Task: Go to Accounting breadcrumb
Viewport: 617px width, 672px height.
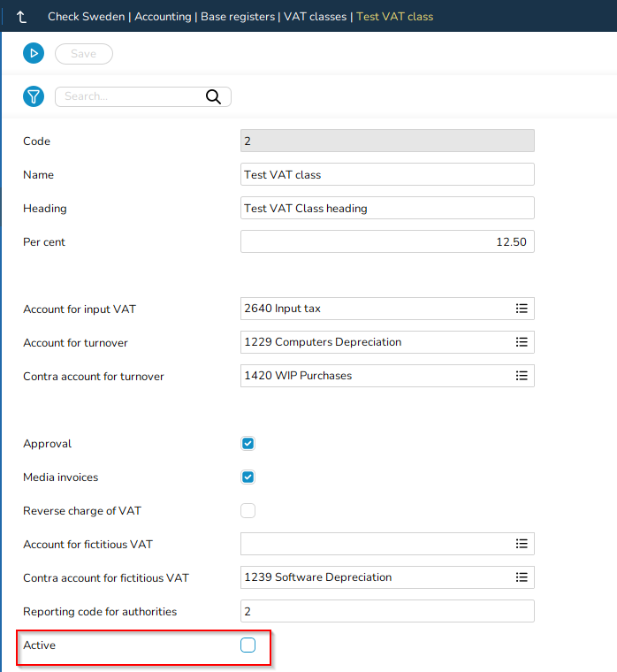Action: coord(163,17)
